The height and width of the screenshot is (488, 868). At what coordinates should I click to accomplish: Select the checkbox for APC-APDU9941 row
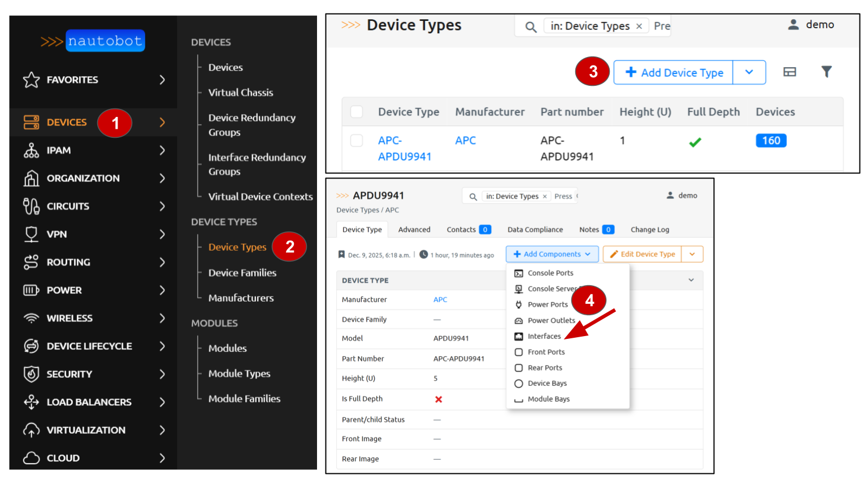pyautogui.click(x=357, y=141)
